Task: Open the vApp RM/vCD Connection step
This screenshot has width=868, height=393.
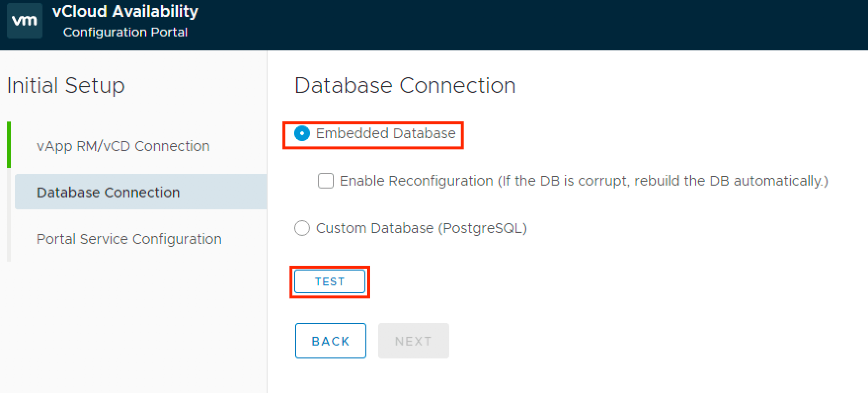Action: [x=123, y=146]
